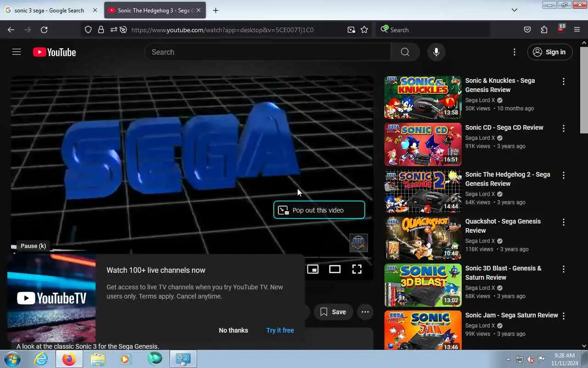Launch Internet Explorer from taskbar
This screenshot has height=368, width=588.
tap(41, 359)
